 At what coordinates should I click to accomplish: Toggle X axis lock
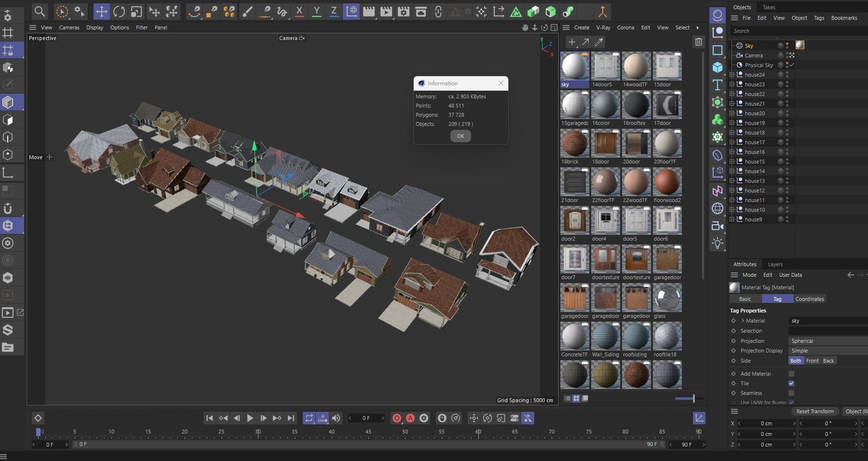tap(299, 11)
